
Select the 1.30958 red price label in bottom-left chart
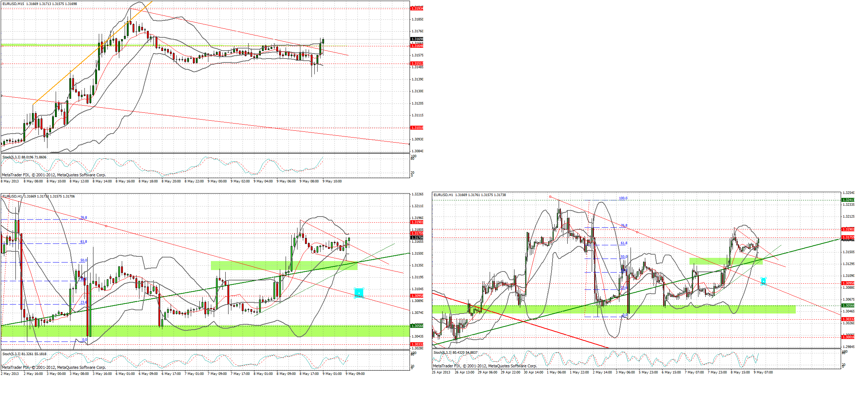tap(417, 296)
